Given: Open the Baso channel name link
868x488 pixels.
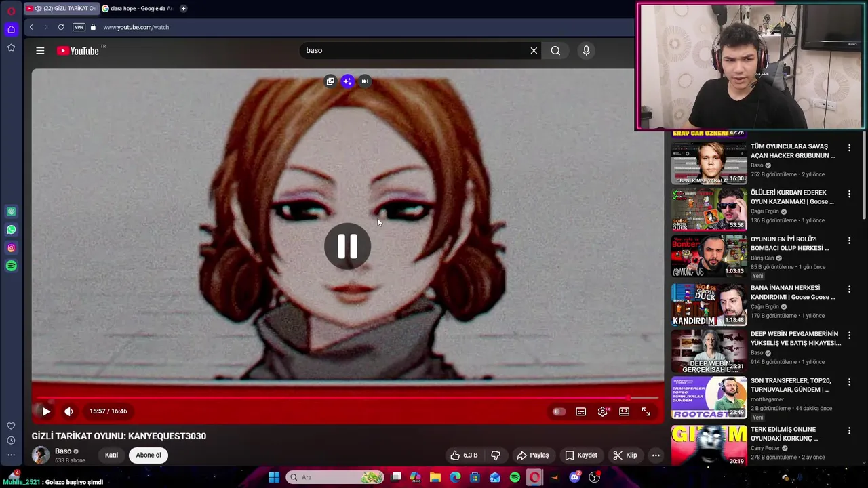Looking at the screenshot, I should pyautogui.click(x=63, y=451).
